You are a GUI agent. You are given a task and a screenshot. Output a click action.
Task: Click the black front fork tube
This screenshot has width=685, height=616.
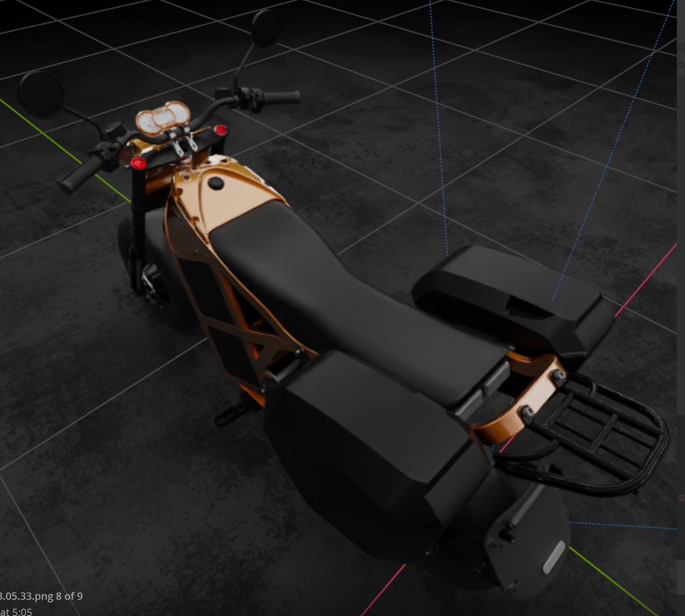coord(138,227)
